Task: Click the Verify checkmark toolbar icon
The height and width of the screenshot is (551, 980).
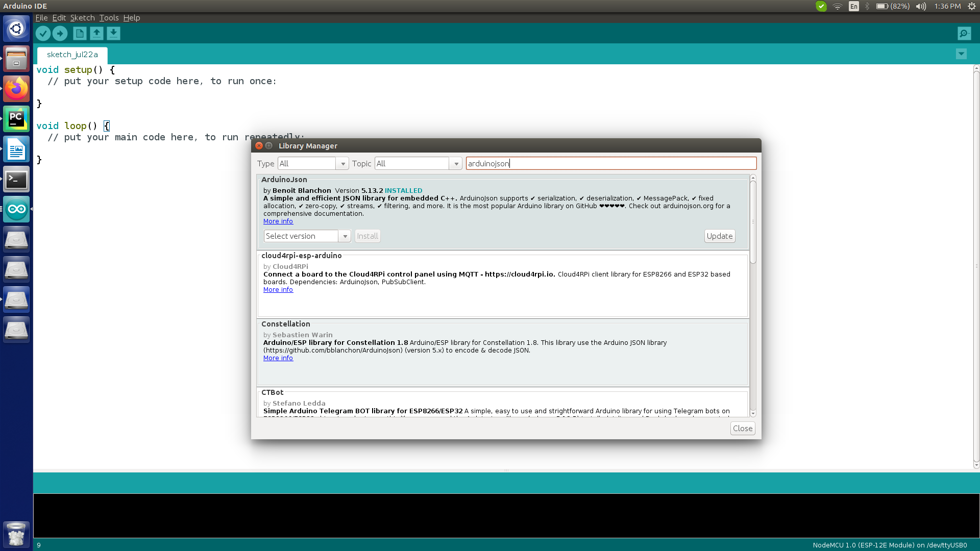Action: click(43, 34)
